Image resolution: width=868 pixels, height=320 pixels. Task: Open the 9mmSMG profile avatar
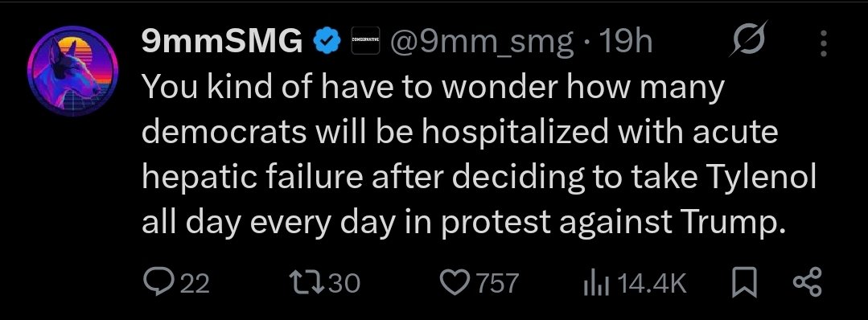72,72
